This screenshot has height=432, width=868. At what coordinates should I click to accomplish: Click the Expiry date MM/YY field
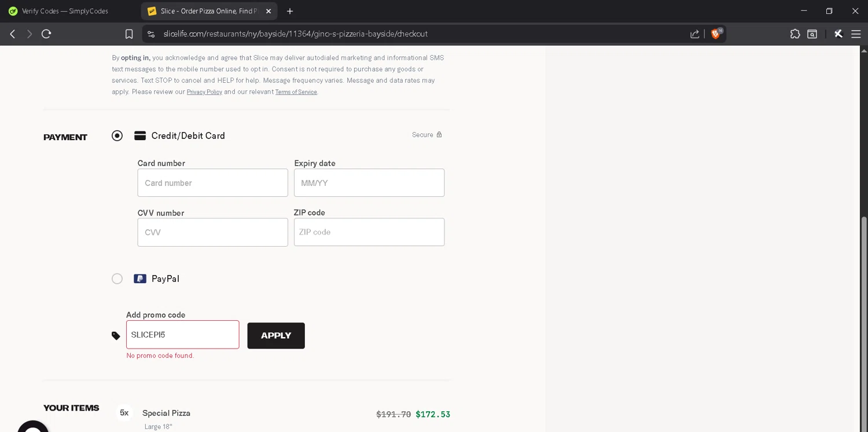[369, 183]
